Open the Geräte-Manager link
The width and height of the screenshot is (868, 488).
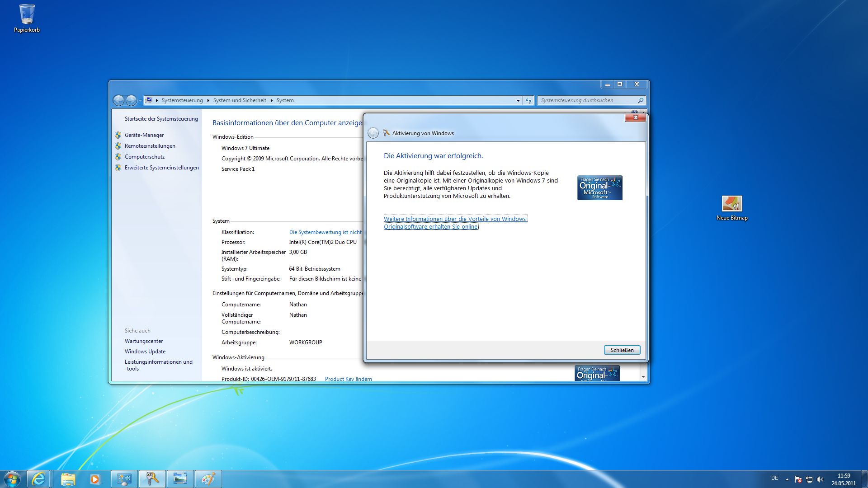(x=144, y=135)
